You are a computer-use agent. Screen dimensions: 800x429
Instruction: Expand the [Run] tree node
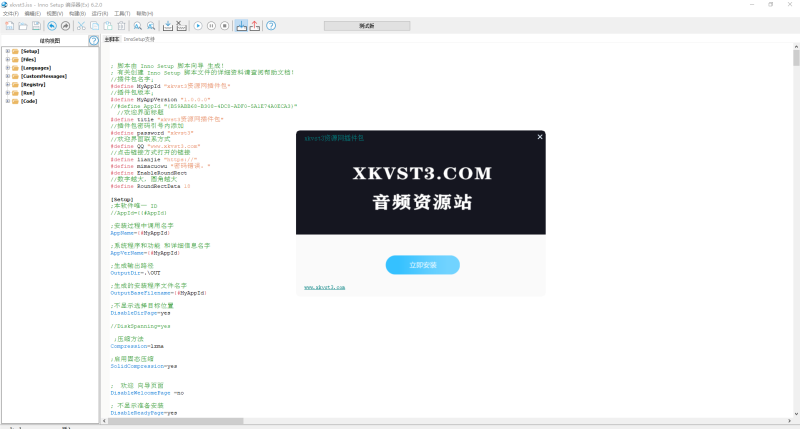pyautogui.click(x=8, y=93)
